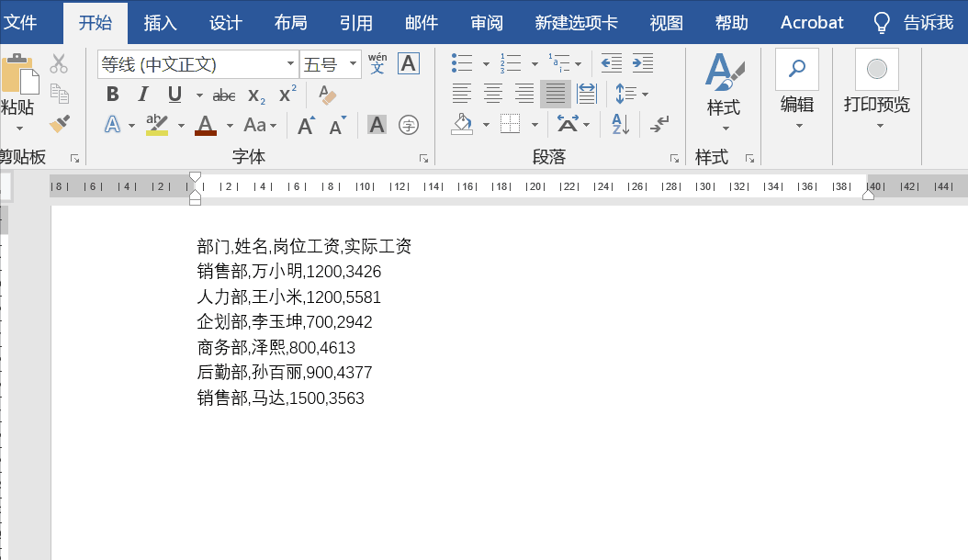Viewport: 968px width, 560px height.
Task: Apply character shading
Action: (377, 126)
